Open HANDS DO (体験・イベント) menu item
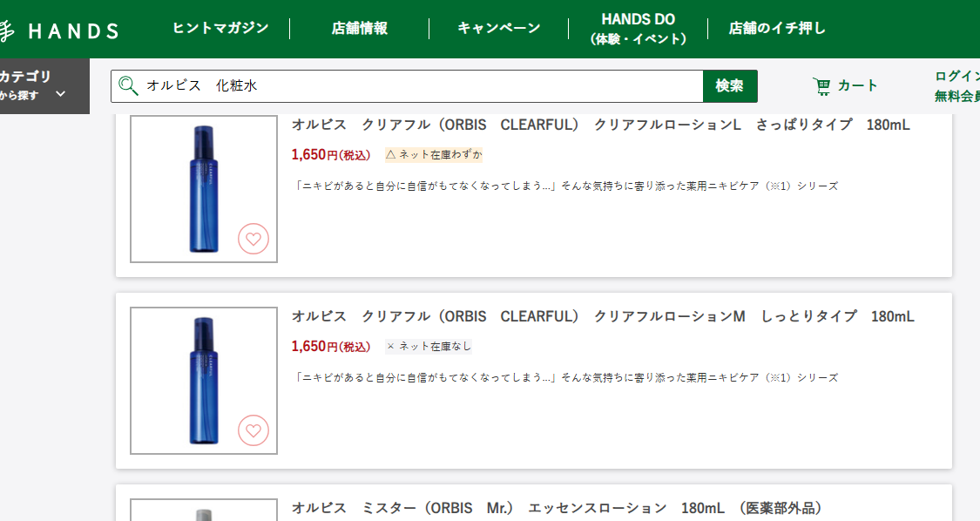Image resolution: width=980 pixels, height=521 pixels. click(x=639, y=29)
